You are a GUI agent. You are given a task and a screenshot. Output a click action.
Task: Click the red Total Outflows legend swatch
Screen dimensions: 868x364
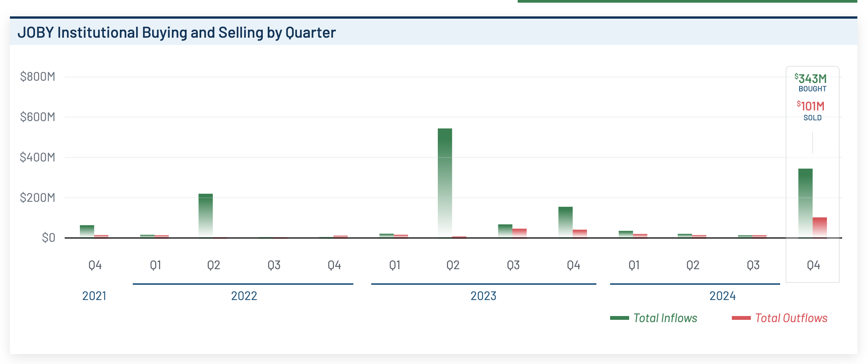tap(741, 318)
